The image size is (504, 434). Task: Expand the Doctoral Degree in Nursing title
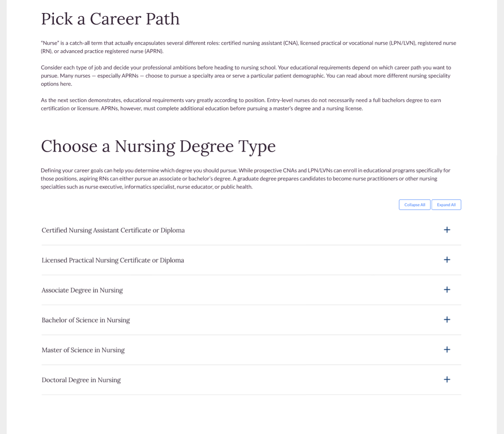click(x=81, y=380)
